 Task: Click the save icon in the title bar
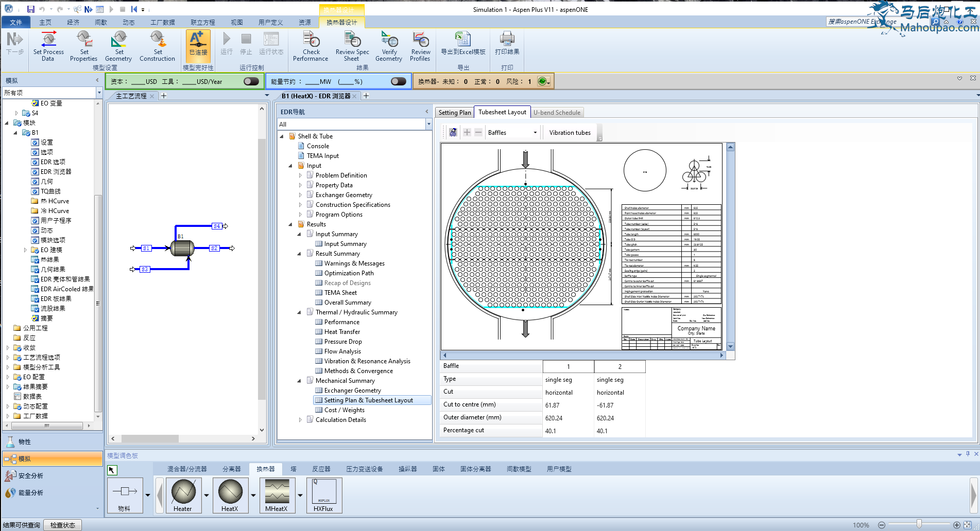[x=31, y=9]
